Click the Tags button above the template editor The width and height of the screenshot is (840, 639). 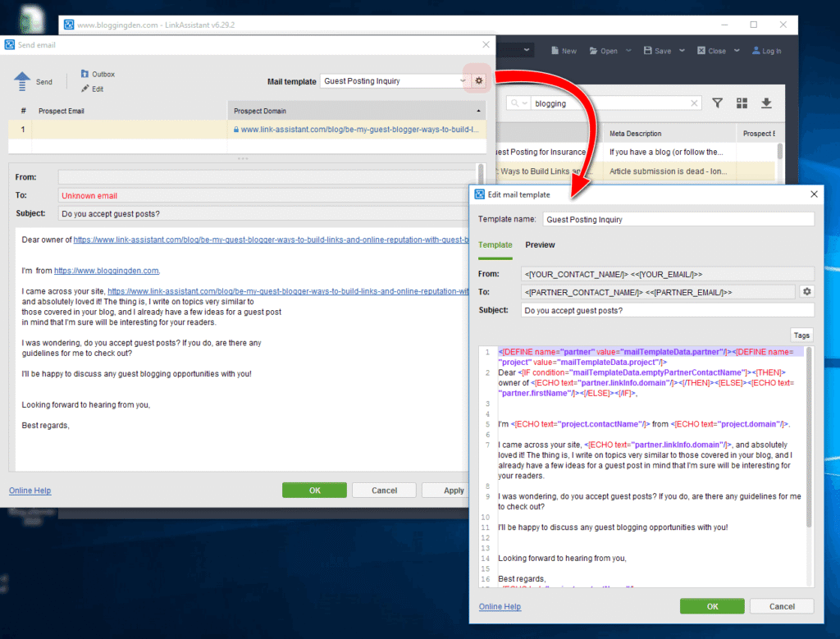[801, 335]
